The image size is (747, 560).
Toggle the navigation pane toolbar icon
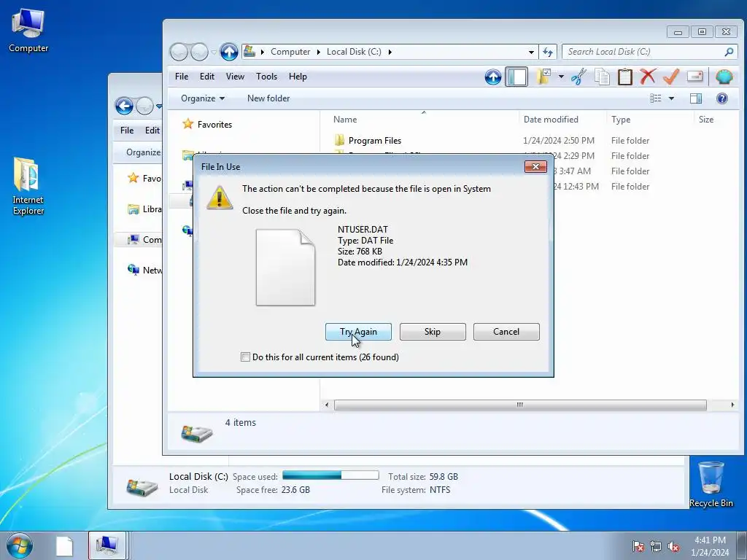tap(517, 77)
